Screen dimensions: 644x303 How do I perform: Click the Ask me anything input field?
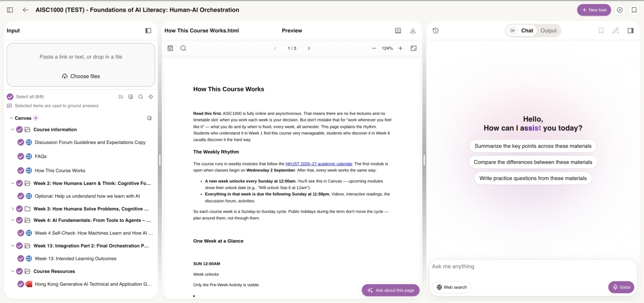pyautogui.click(x=532, y=266)
